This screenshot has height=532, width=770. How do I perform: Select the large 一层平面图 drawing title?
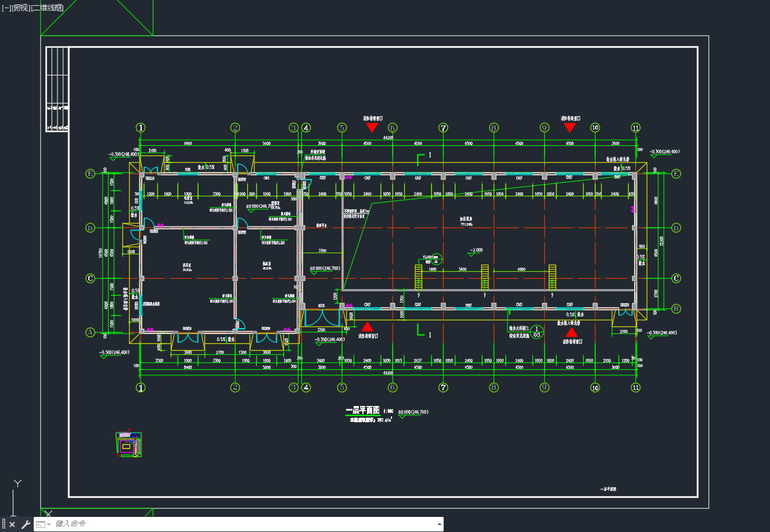click(362, 411)
